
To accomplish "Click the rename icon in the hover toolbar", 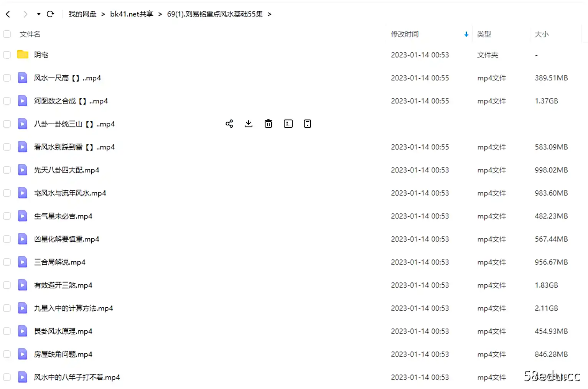I will coord(288,124).
